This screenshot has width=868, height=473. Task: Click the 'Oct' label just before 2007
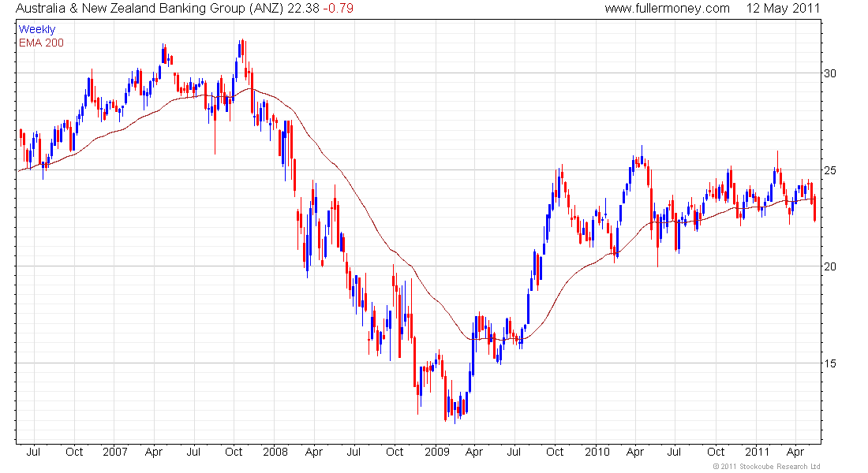coord(74,452)
